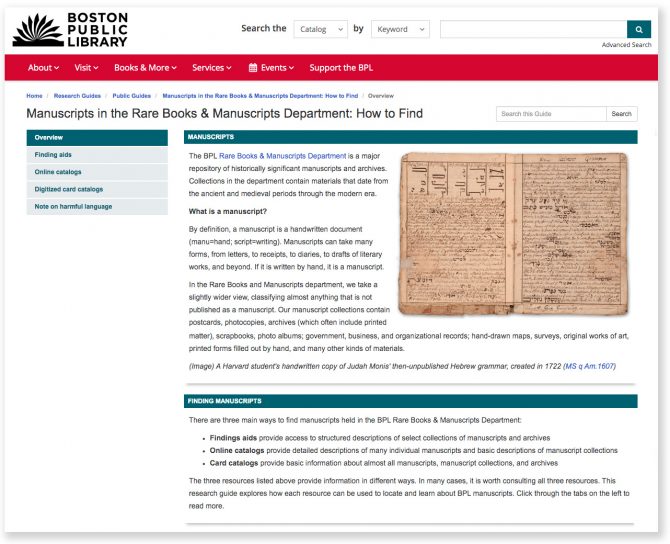
Task: Open the Catalog search scope dropdown
Action: click(x=320, y=29)
